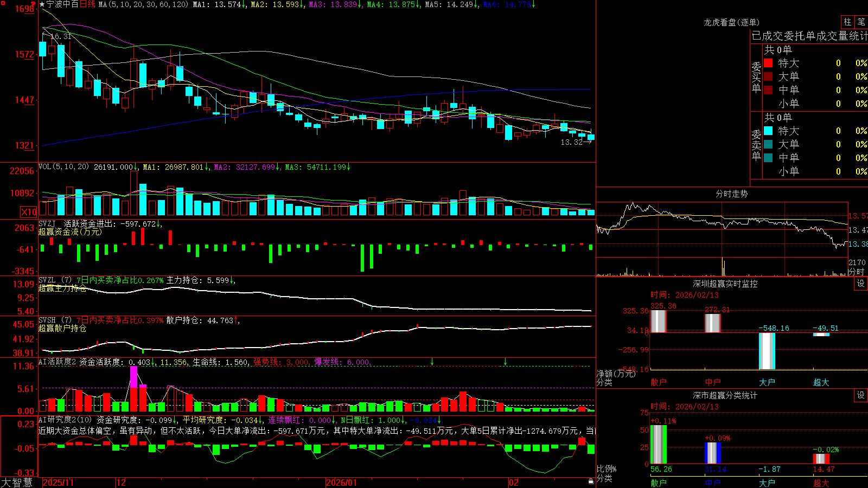Open the VOL(5,10,20) indicator label
The height and width of the screenshot is (488, 868).
point(63,167)
